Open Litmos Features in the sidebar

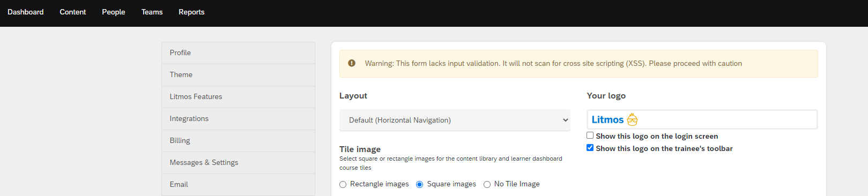(238, 97)
